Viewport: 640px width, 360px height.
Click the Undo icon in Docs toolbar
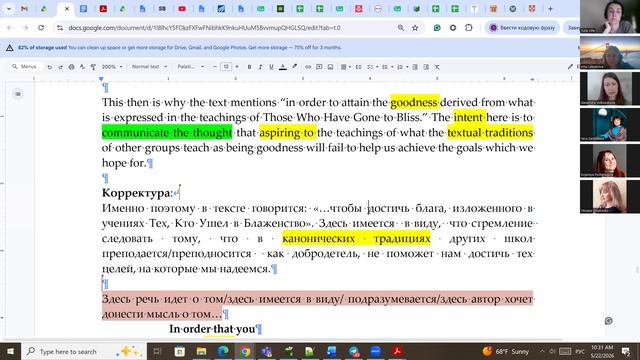pos(49,67)
